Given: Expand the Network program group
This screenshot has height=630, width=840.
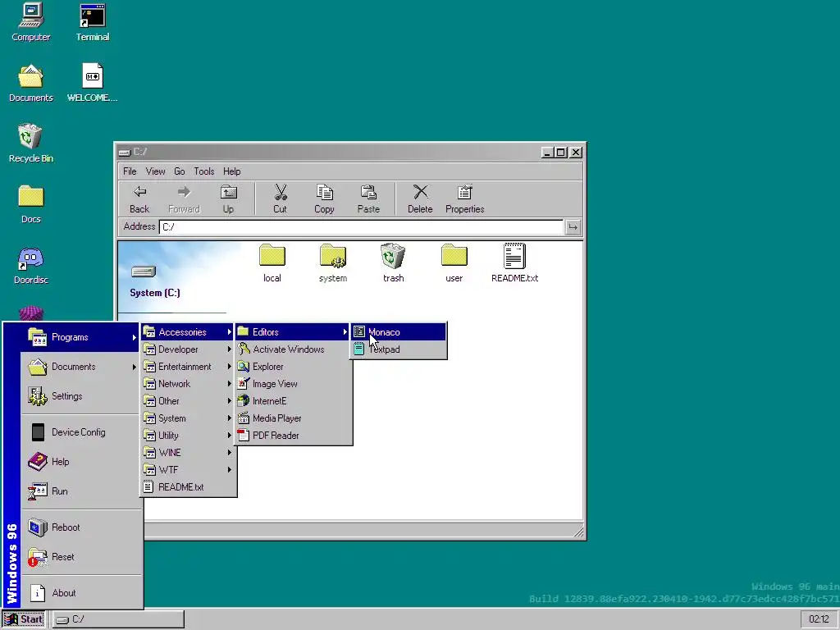Looking at the screenshot, I should [x=188, y=384].
